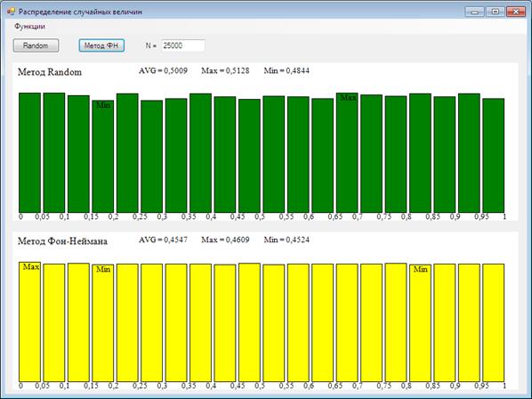The width and height of the screenshot is (532, 399).
Task: Click the app icon in title bar
Action: pyautogui.click(x=11, y=12)
